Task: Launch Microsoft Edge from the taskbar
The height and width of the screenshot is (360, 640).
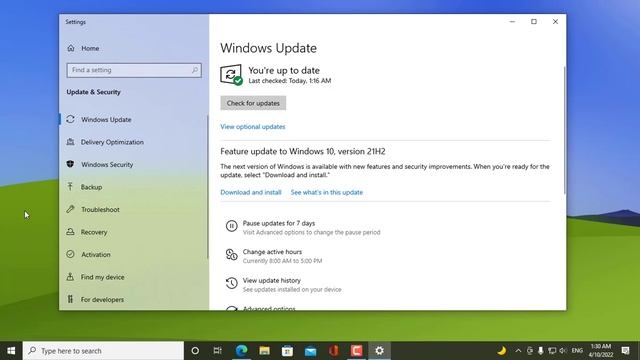Action: pos(241,351)
